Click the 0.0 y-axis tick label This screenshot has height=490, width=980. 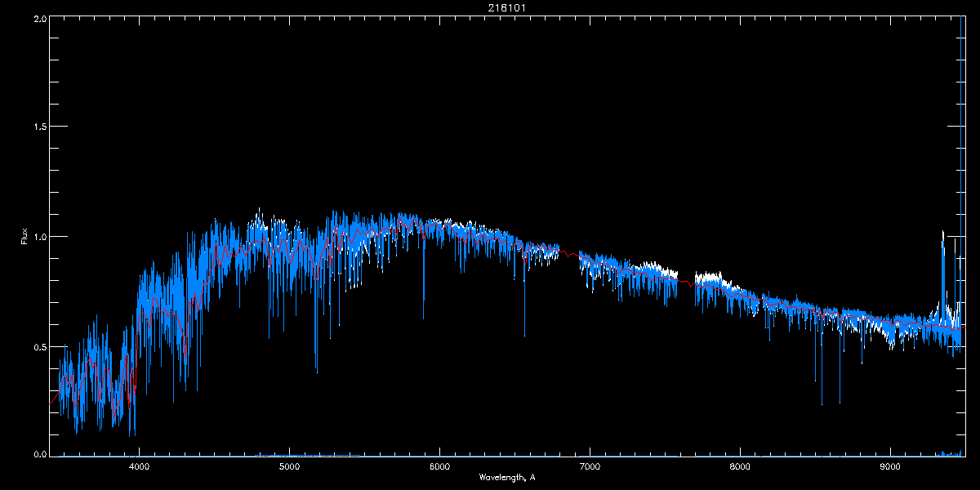(38, 454)
